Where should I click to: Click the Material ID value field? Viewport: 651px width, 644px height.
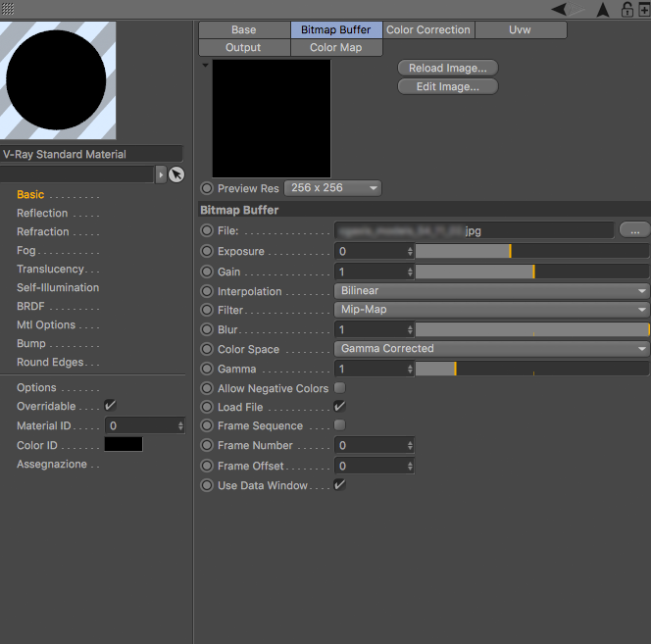coord(144,425)
